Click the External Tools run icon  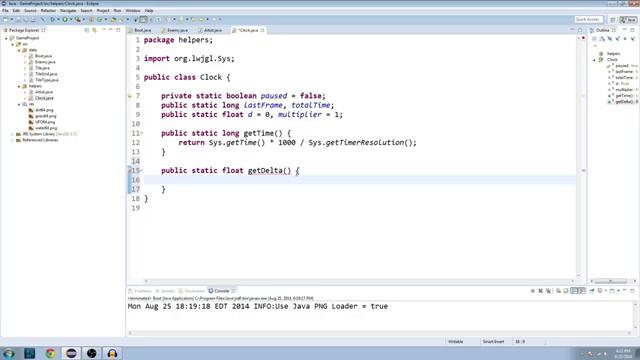click(x=78, y=20)
